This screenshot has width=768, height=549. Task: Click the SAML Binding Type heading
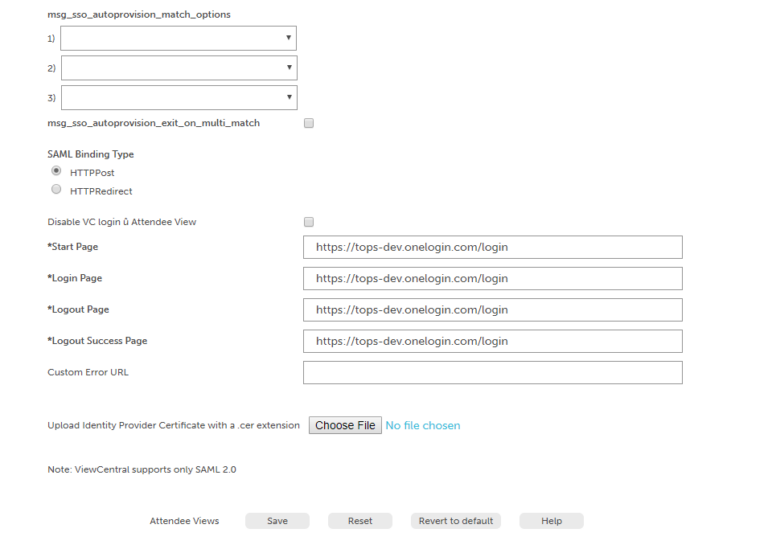coord(91,154)
